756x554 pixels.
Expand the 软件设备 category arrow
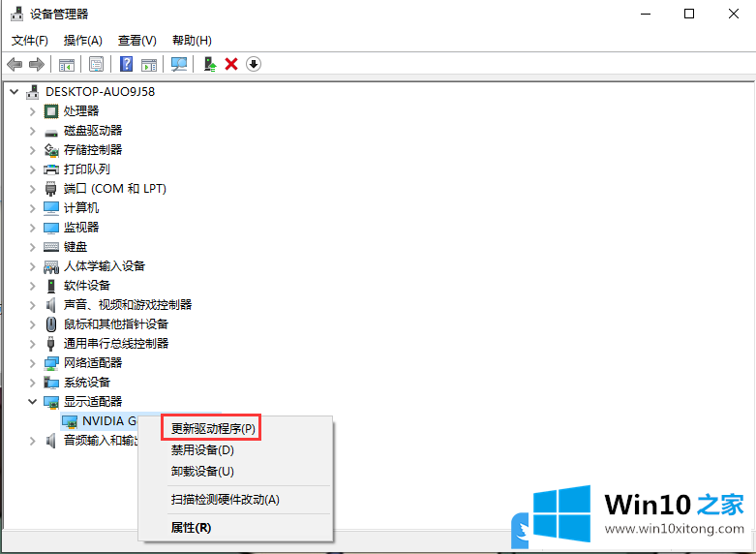[32, 286]
